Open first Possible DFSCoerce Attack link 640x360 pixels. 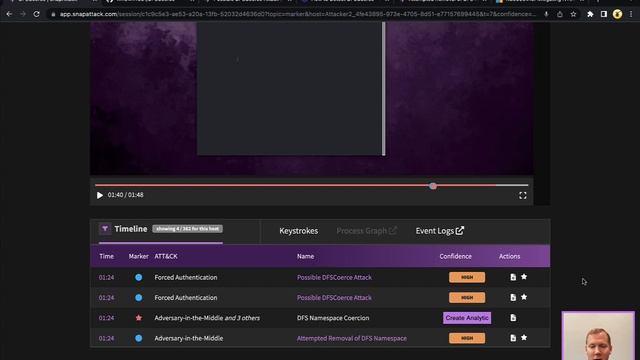point(334,278)
